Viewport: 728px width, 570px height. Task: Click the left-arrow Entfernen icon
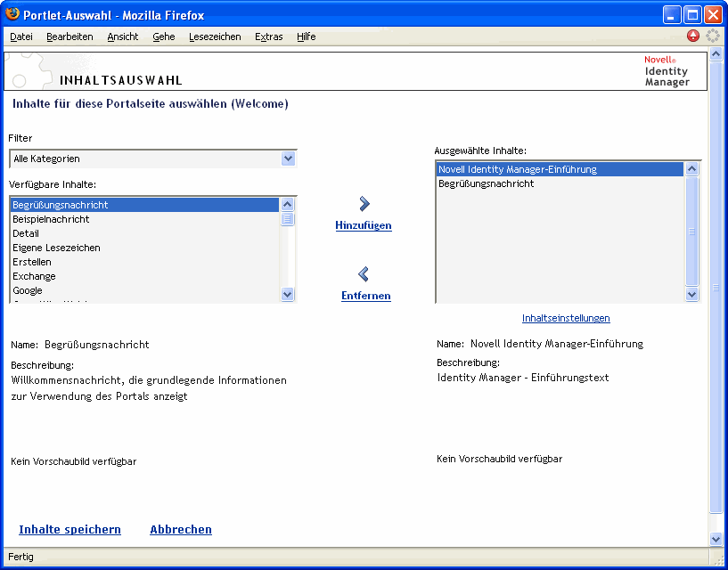tap(364, 273)
